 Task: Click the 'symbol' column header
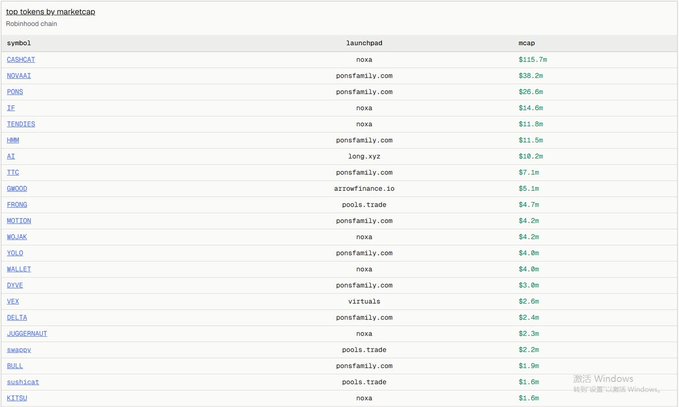click(19, 43)
